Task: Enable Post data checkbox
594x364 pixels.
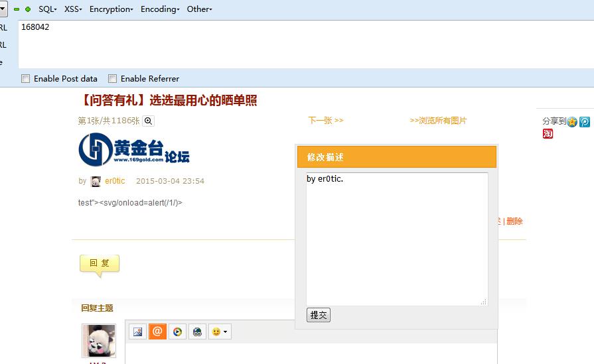Action: [25, 79]
